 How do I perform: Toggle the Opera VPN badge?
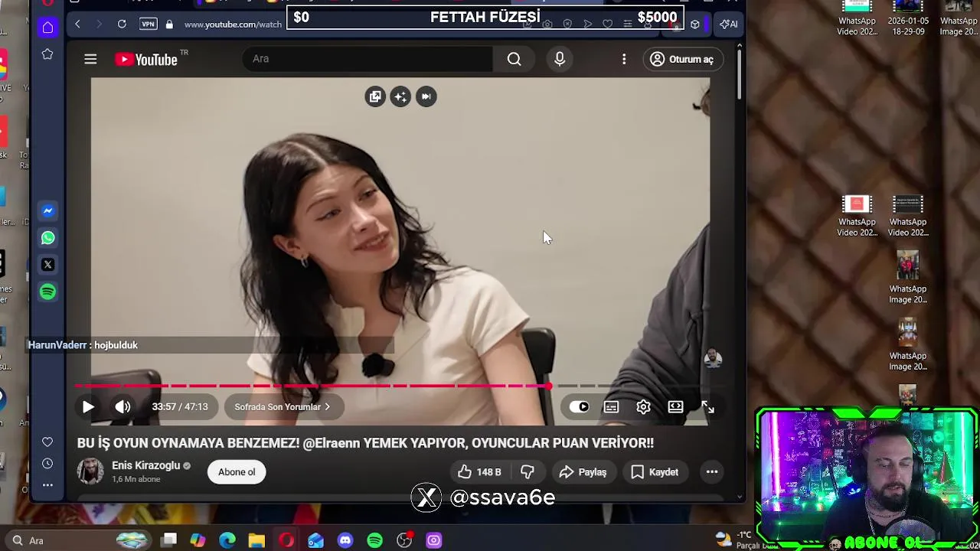pyautogui.click(x=148, y=24)
